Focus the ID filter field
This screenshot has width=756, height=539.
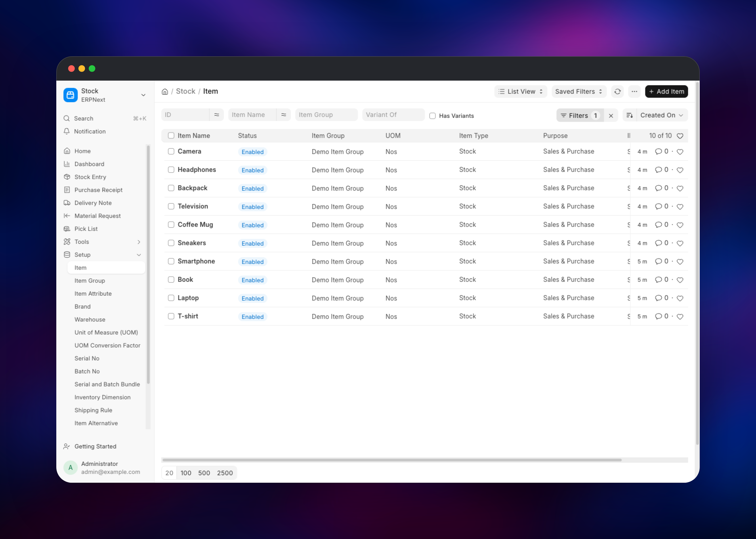click(x=185, y=115)
